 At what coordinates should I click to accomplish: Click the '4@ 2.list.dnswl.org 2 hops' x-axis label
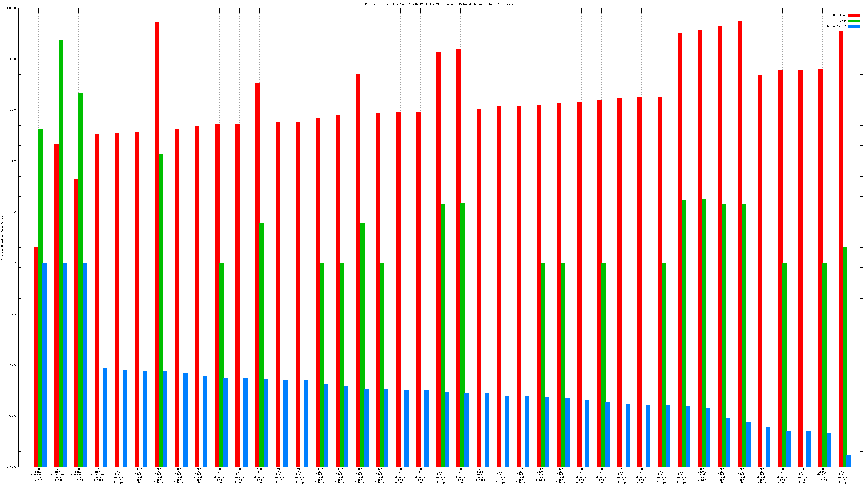coord(521,475)
